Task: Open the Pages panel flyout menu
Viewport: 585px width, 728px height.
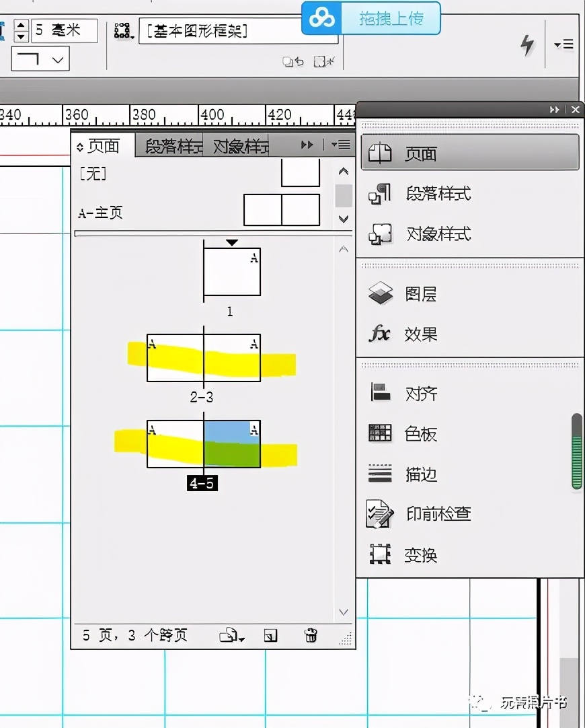Action: tap(342, 144)
